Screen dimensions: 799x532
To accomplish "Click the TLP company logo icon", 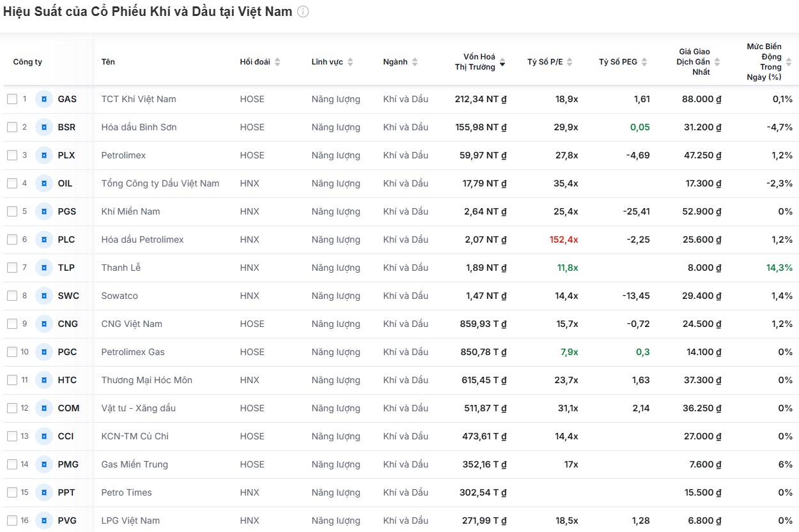I will click(x=44, y=268).
